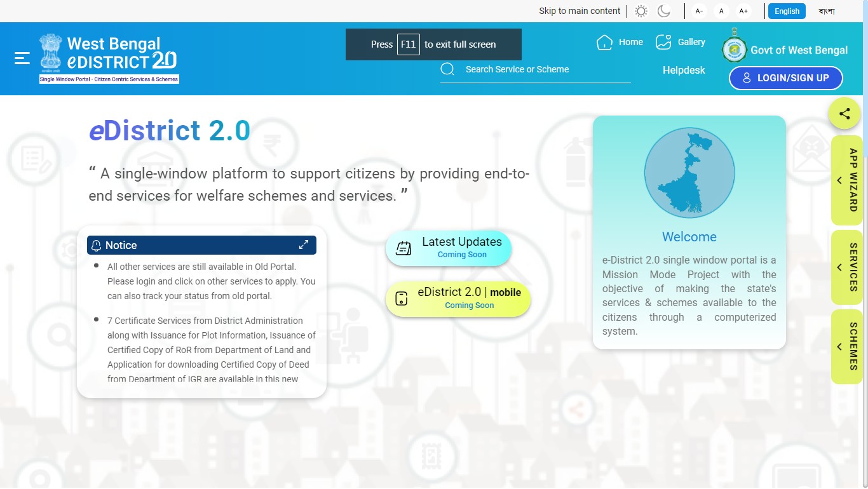Click the LOGIN/SIGN UP button

pyautogui.click(x=786, y=78)
